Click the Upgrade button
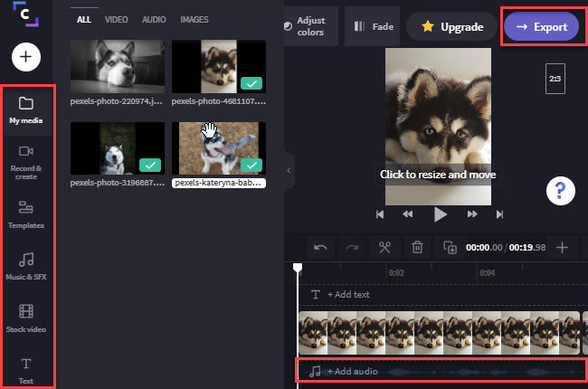This screenshot has height=389, width=588. tap(451, 27)
